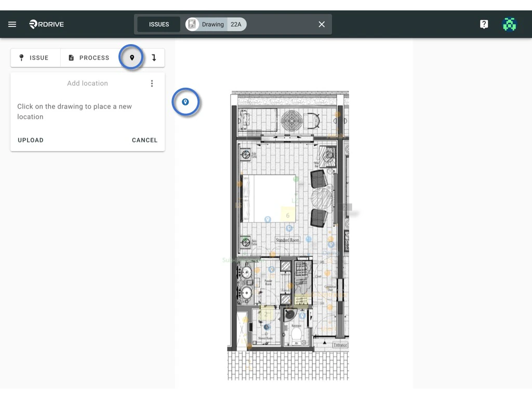
Task: Click the Drawing 22A chip
Action: pos(216,24)
